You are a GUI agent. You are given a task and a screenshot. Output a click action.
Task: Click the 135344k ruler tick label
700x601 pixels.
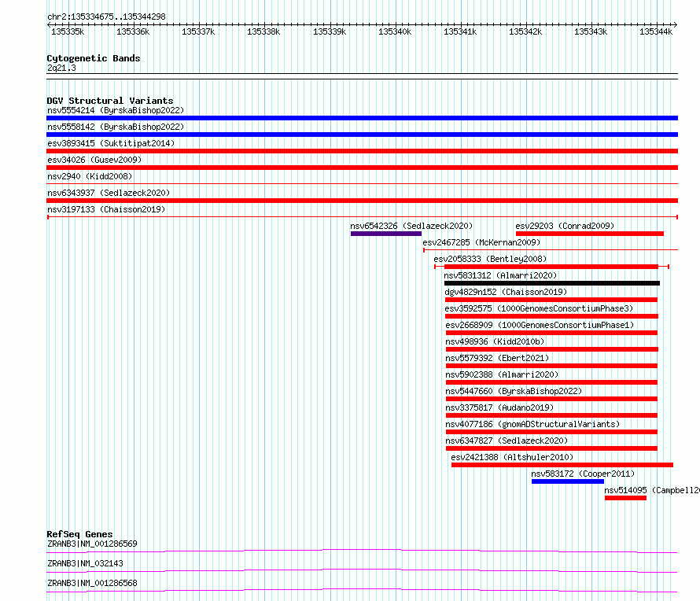(x=656, y=31)
